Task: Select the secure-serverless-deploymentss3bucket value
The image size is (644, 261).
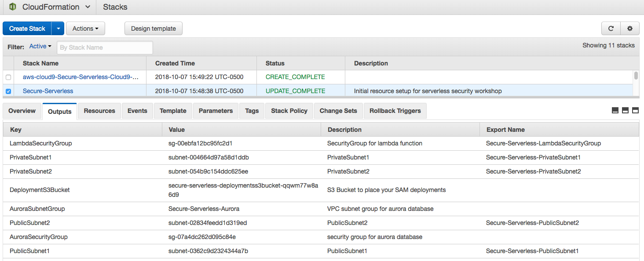Action: (243, 190)
